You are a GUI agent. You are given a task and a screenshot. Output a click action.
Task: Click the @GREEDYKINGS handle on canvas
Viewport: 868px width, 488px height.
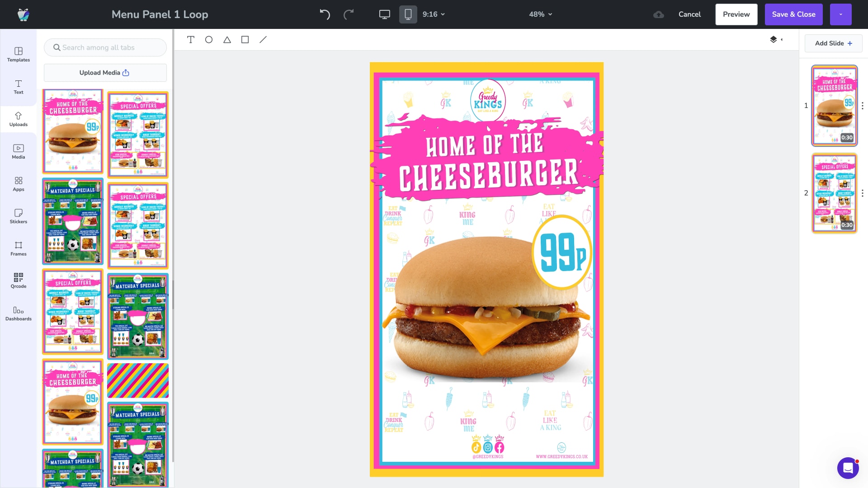coord(488,457)
